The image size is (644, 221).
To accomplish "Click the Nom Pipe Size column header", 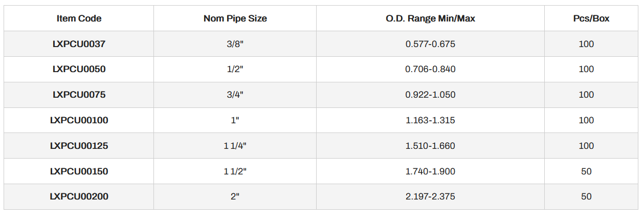I will click(235, 18).
